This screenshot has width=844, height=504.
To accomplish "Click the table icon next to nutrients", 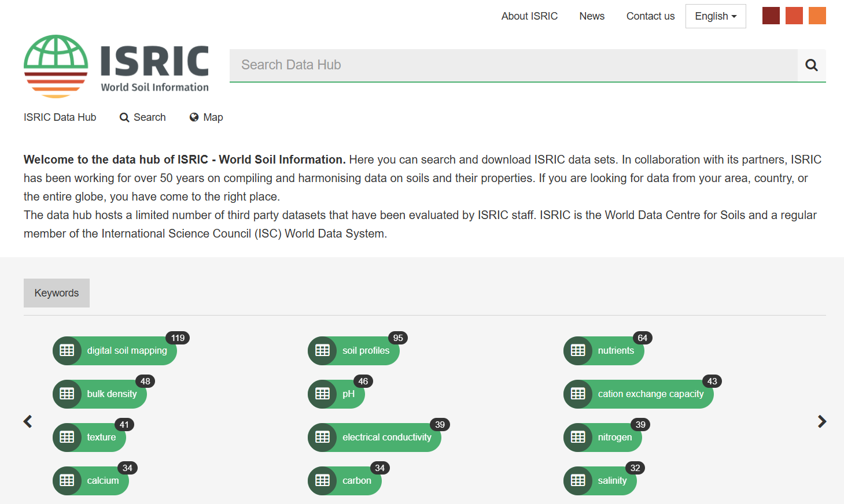I will tap(578, 351).
